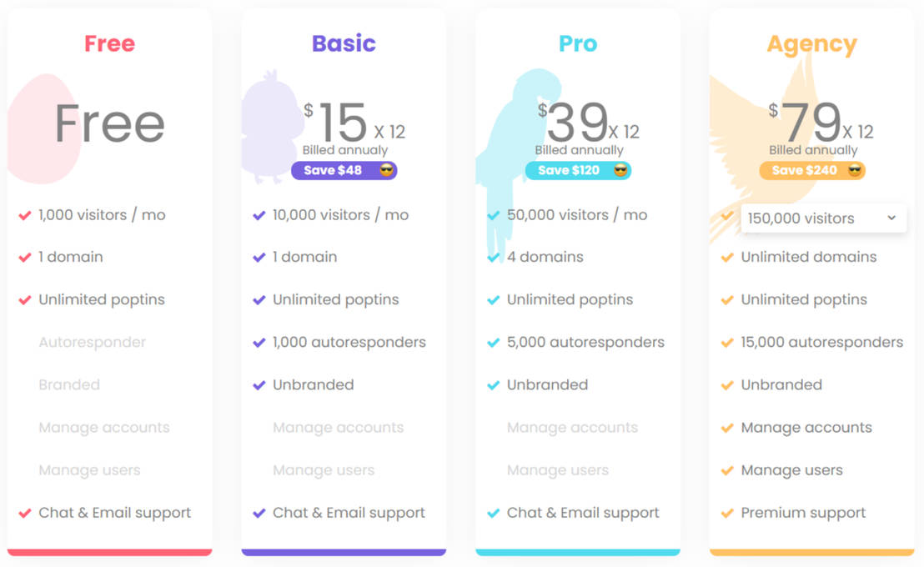This screenshot has height=567, width=924.
Task: Click the chevron arrow in visitors dropdown
Action: point(891,218)
